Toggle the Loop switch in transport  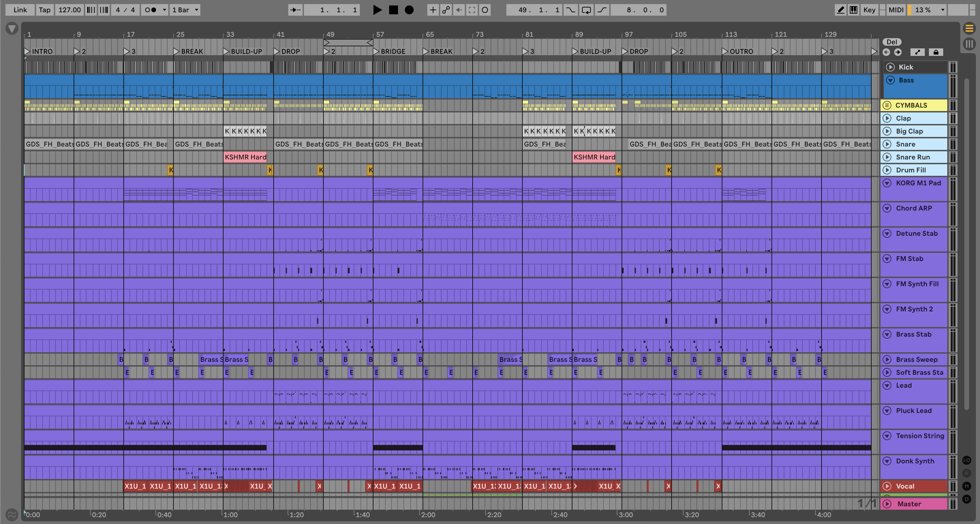[586, 10]
